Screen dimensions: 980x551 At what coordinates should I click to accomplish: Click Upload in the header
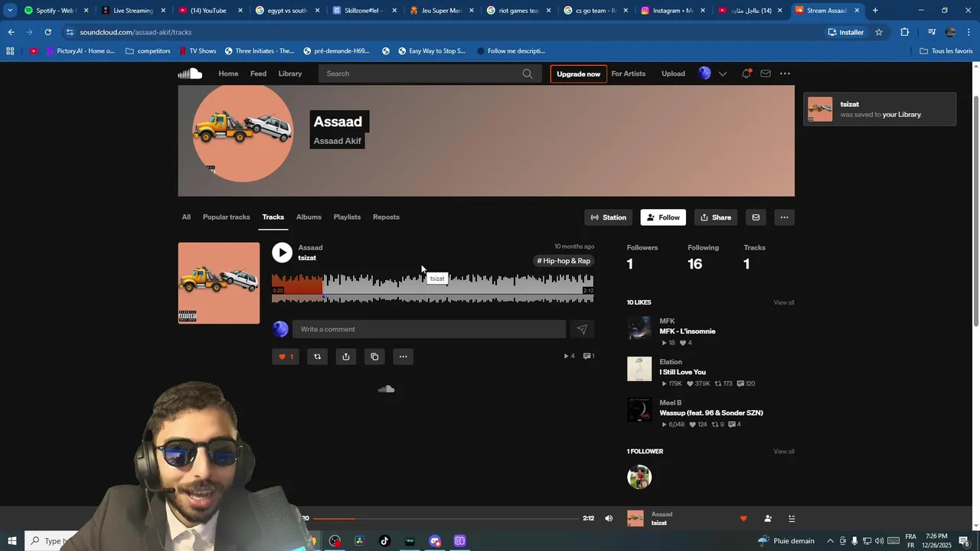click(x=673, y=73)
